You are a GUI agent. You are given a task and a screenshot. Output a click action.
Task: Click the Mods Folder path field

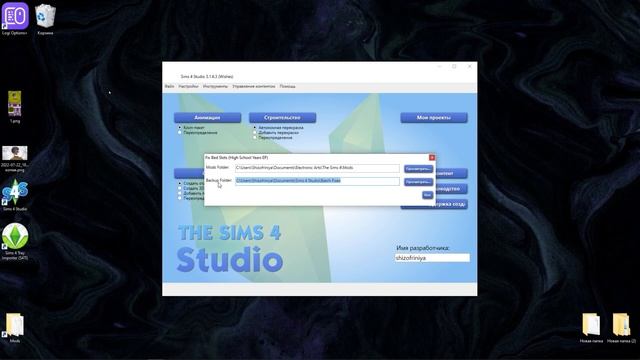tap(317, 168)
